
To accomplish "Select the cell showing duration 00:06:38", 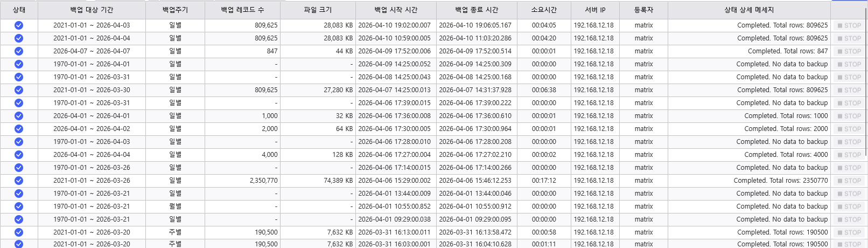I will (544, 90).
